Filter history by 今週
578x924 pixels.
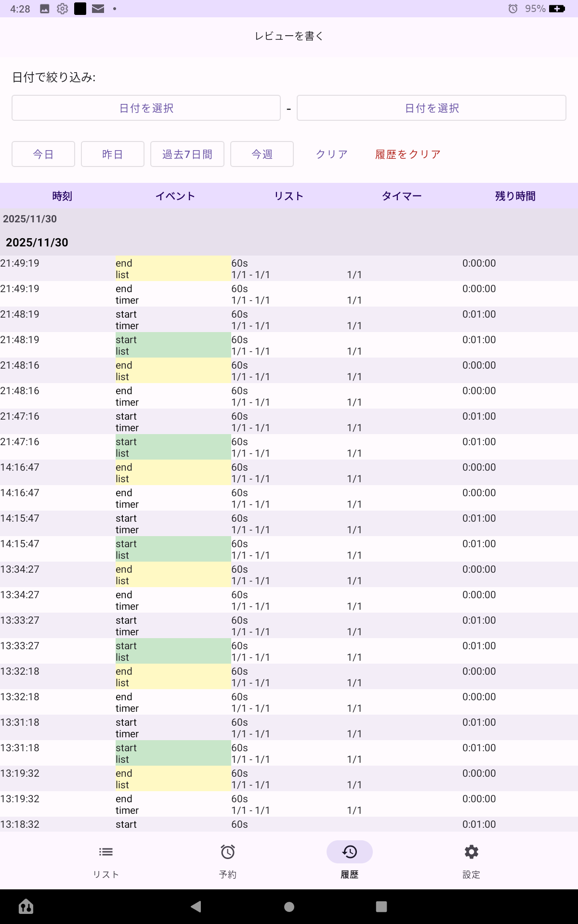262,154
